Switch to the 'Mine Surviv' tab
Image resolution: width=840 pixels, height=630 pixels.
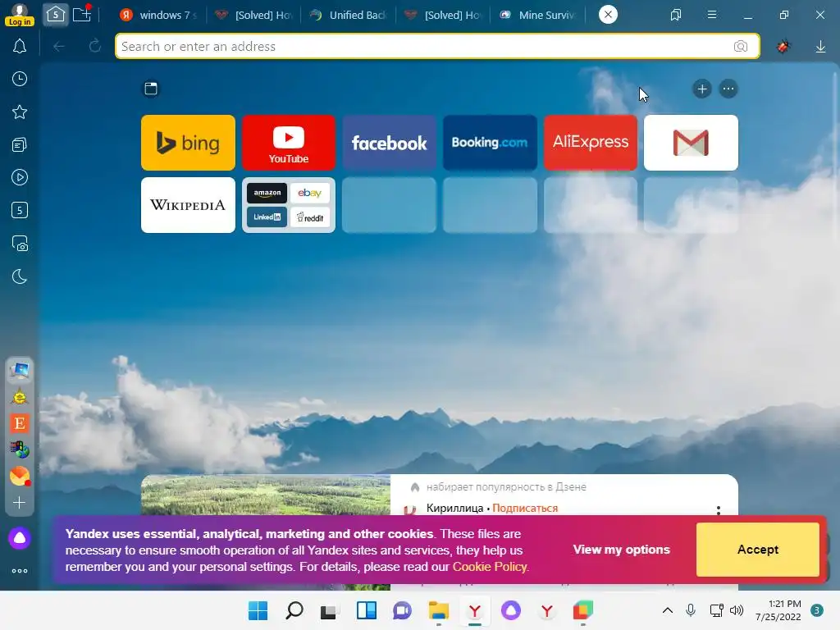(x=537, y=15)
